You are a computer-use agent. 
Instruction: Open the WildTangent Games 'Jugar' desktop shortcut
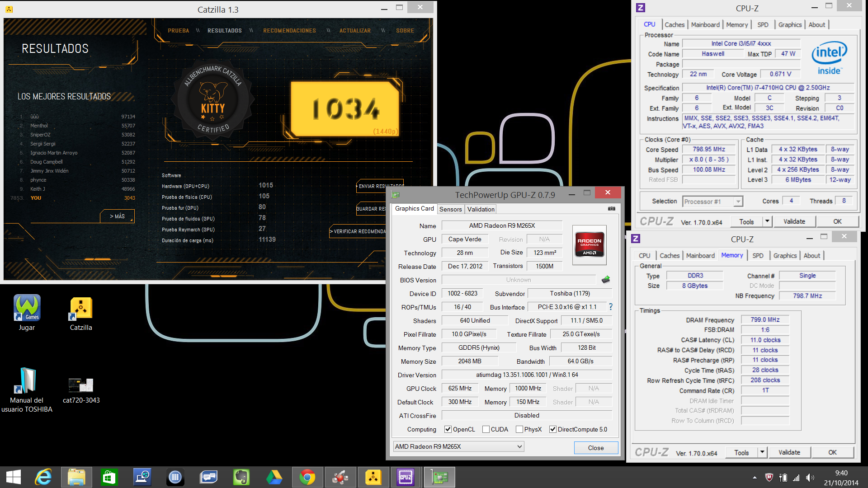coord(27,312)
